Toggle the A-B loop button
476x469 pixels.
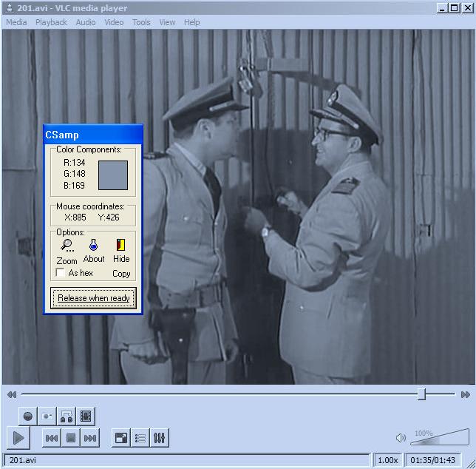[x=67, y=416]
